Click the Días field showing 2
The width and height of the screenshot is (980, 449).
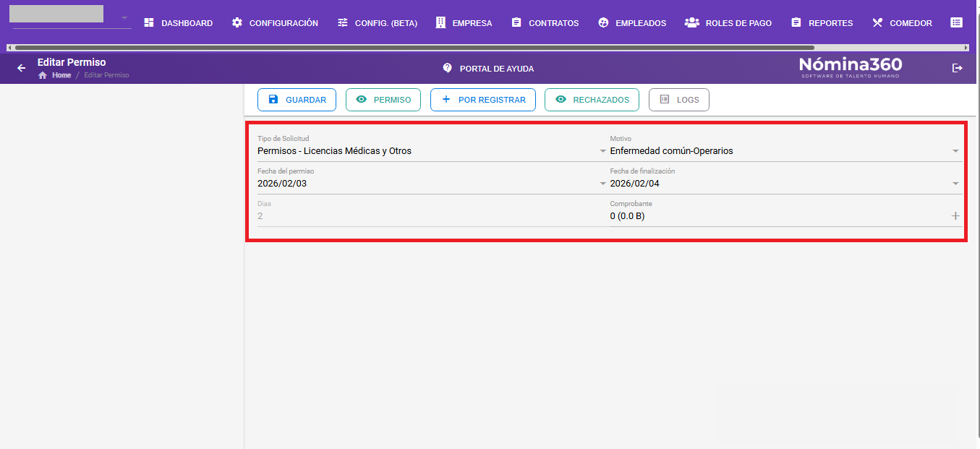pos(432,215)
